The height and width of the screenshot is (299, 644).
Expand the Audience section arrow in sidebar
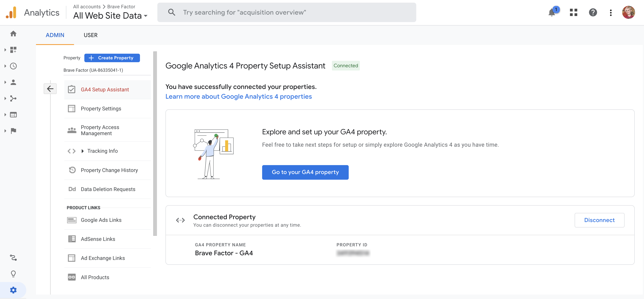5,82
